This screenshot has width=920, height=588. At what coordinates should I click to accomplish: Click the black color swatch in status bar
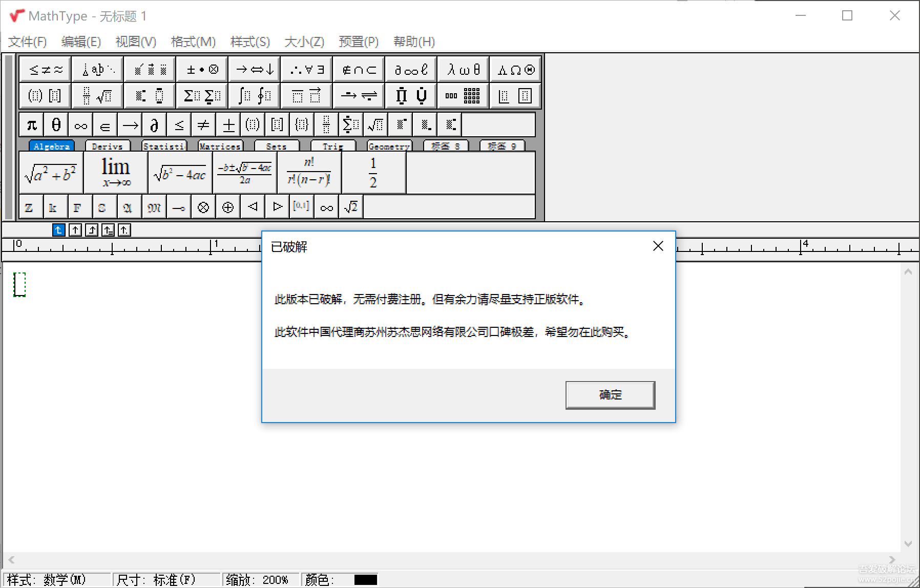366,580
